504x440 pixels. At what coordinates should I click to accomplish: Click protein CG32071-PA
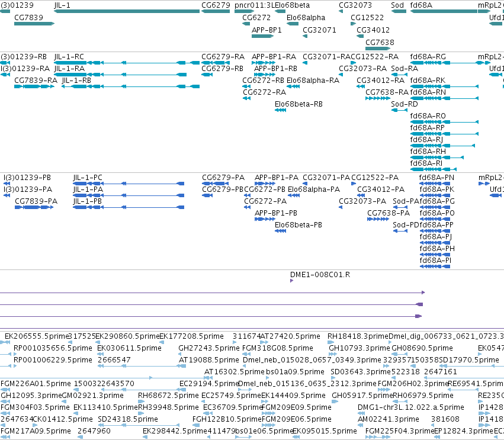[326, 178]
